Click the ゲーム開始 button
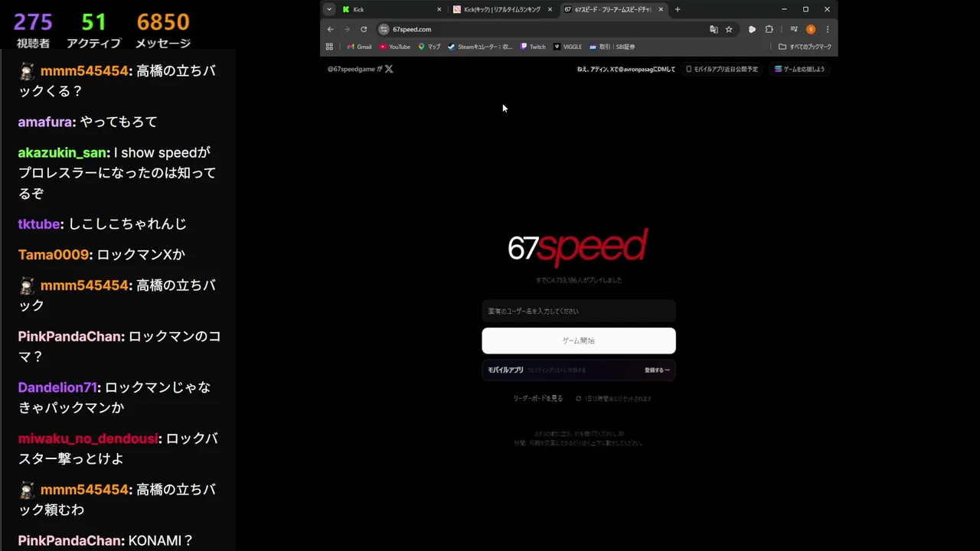The width and height of the screenshot is (980, 551). [x=579, y=341]
